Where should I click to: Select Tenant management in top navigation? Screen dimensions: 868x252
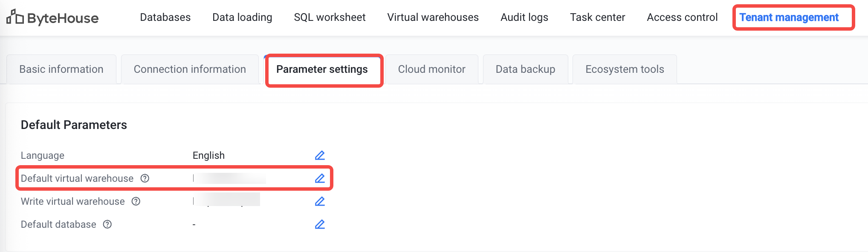(789, 17)
